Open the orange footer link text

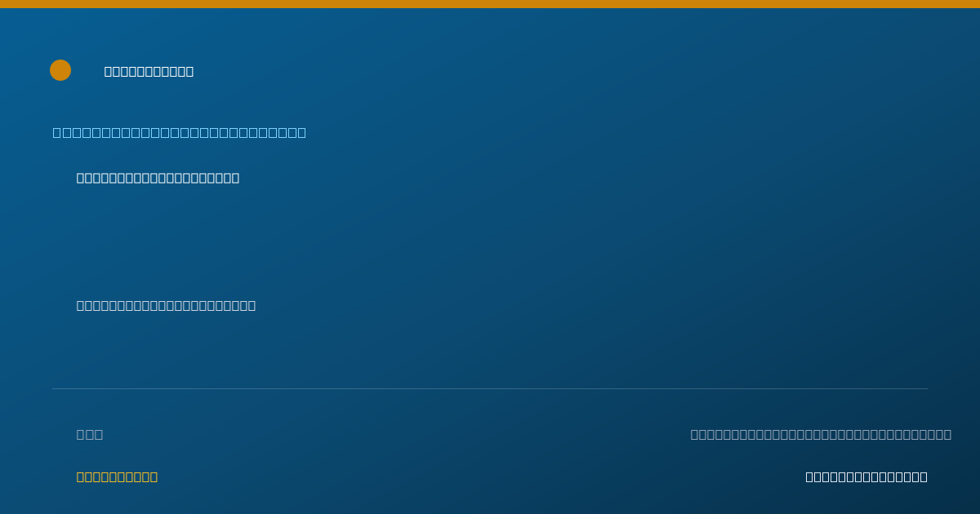(x=117, y=476)
